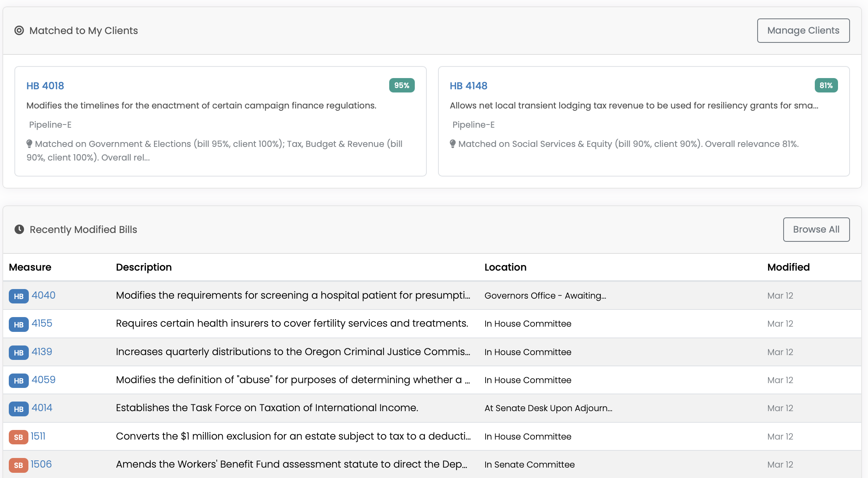Sort the table by the Modified column
The image size is (868, 478).
[788, 267]
